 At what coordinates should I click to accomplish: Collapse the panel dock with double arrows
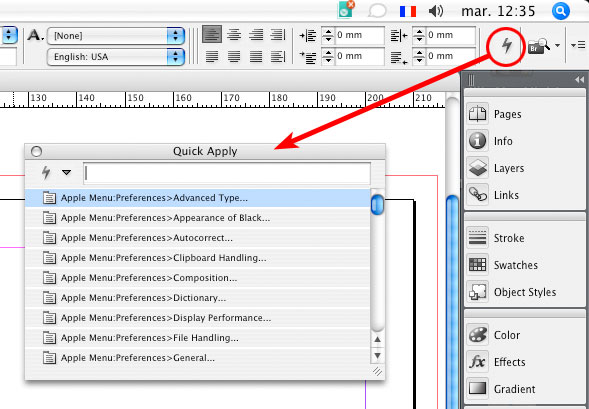coord(579,80)
